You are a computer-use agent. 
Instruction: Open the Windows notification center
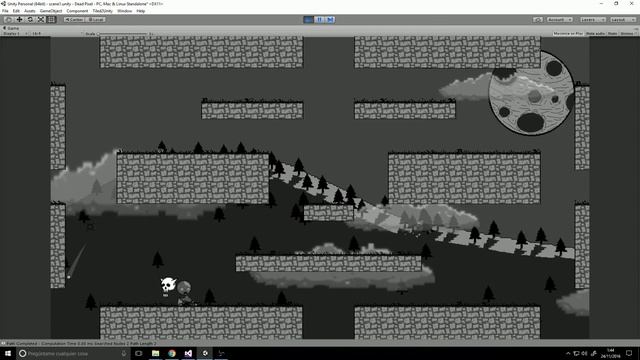point(629,353)
